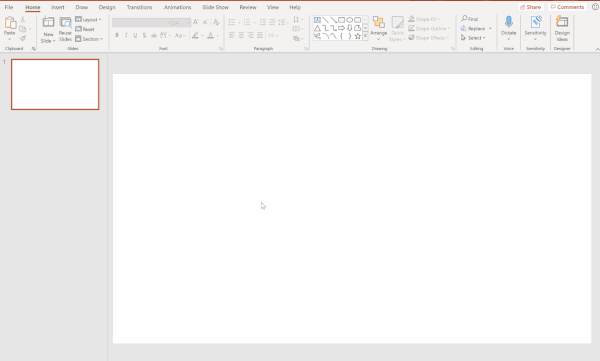Click the Arrange shapes icon
Screen dimensions: 600x361
tap(378, 28)
